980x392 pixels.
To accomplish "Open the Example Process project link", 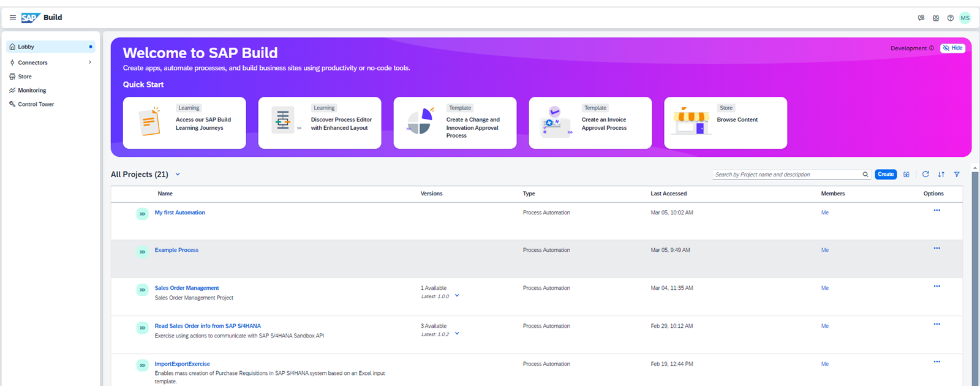I will (x=176, y=250).
